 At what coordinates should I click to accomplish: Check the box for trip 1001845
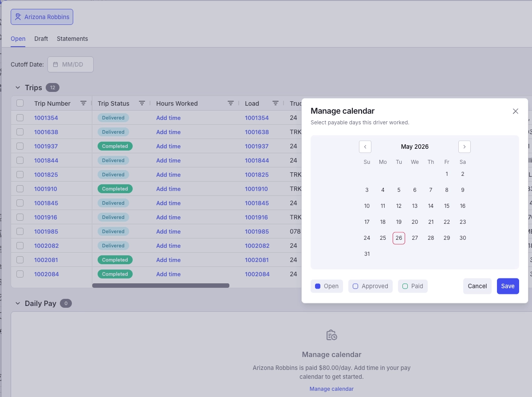[20, 203]
